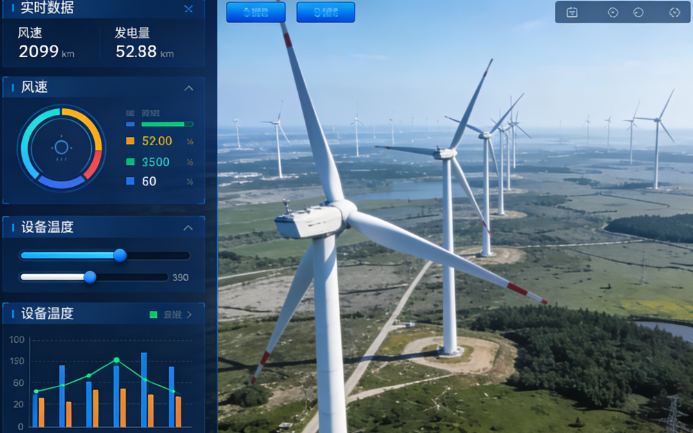Image resolution: width=693 pixels, height=433 pixels.
Task: Toggle the orange 52.00 legend swatch
Action: tap(130, 141)
